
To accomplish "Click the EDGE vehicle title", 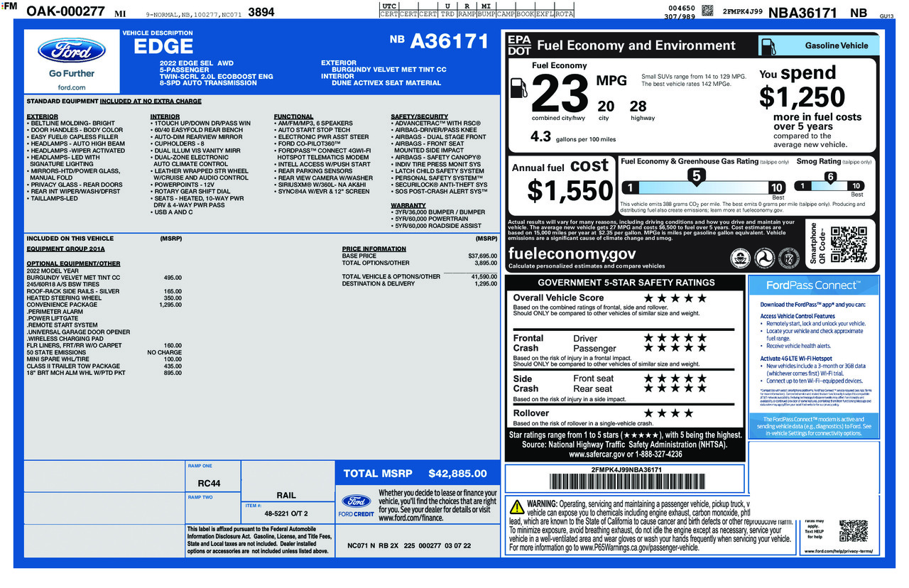I will (x=163, y=47).
